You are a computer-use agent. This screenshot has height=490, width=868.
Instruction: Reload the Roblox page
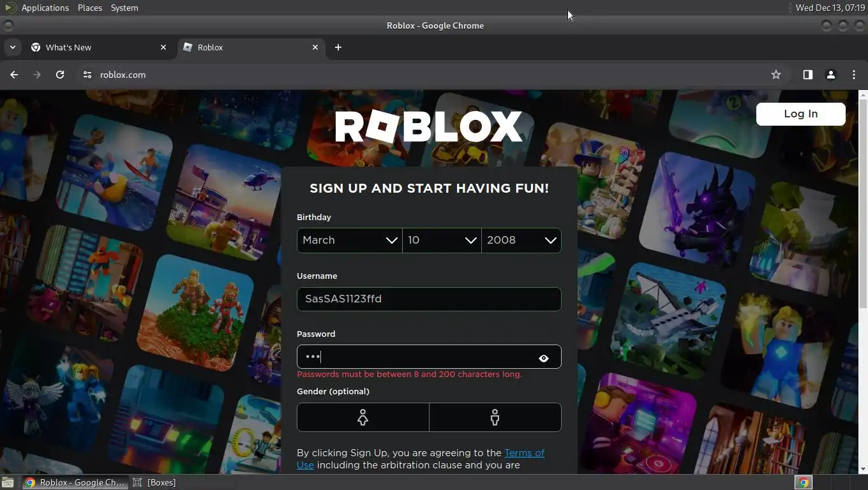click(x=60, y=75)
